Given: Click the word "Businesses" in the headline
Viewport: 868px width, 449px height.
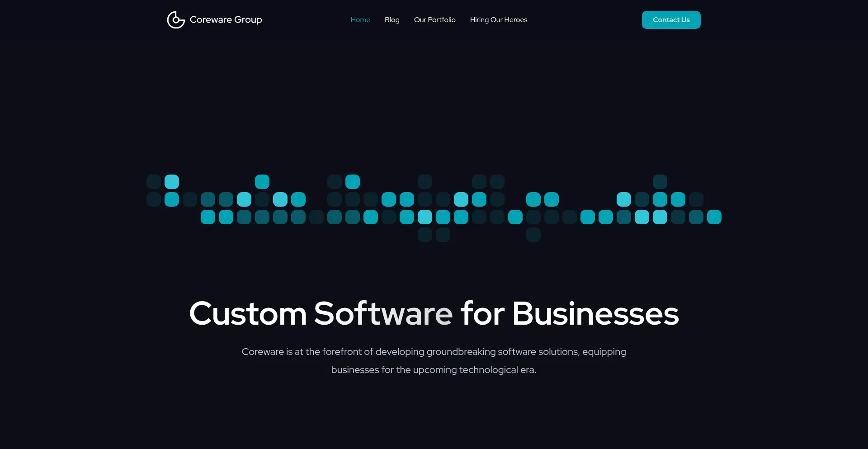Looking at the screenshot, I should pyautogui.click(x=595, y=313).
